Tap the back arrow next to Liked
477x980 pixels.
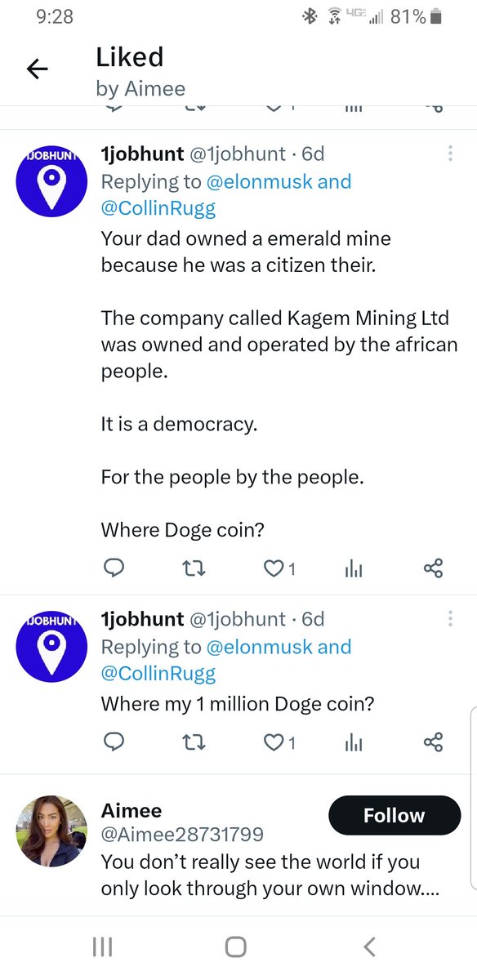point(38,70)
